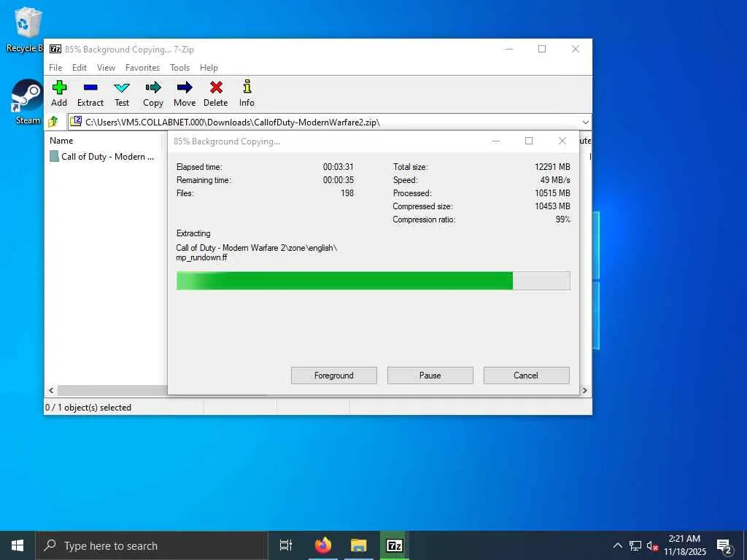Open the notification center icon
The image size is (747, 560).
(x=724, y=546)
